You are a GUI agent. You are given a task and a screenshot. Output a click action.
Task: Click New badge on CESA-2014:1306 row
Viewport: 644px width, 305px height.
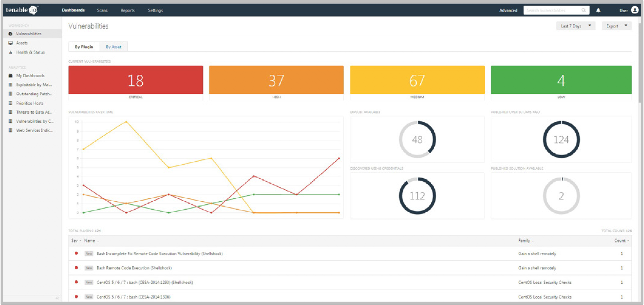click(89, 297)
